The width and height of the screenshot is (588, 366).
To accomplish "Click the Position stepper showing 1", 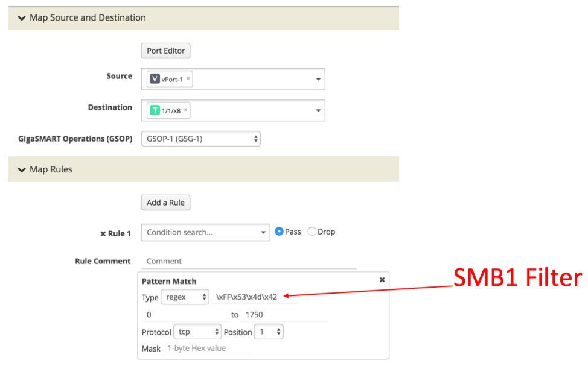I will (x=269, y=332).
